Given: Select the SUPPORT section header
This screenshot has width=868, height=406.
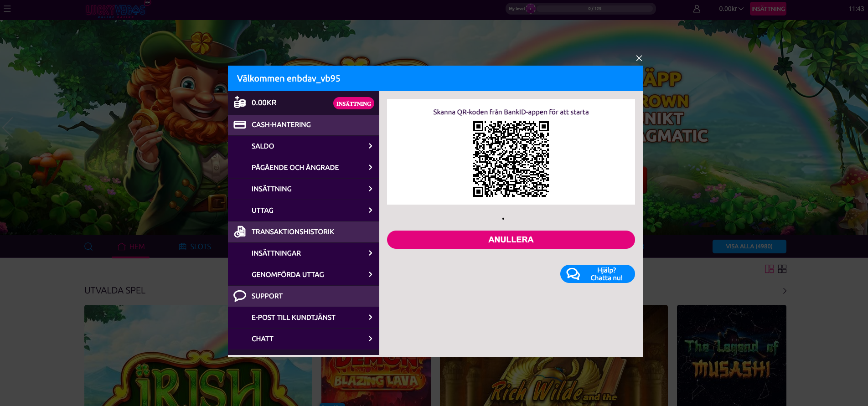Looking at the screenshot, I should pyautogui.click(x=304, y=296).
